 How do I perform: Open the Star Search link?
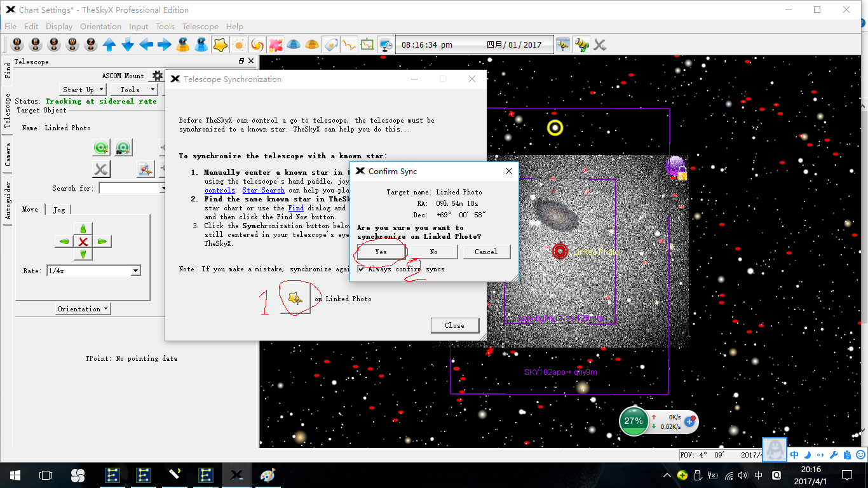click(263, 190)
